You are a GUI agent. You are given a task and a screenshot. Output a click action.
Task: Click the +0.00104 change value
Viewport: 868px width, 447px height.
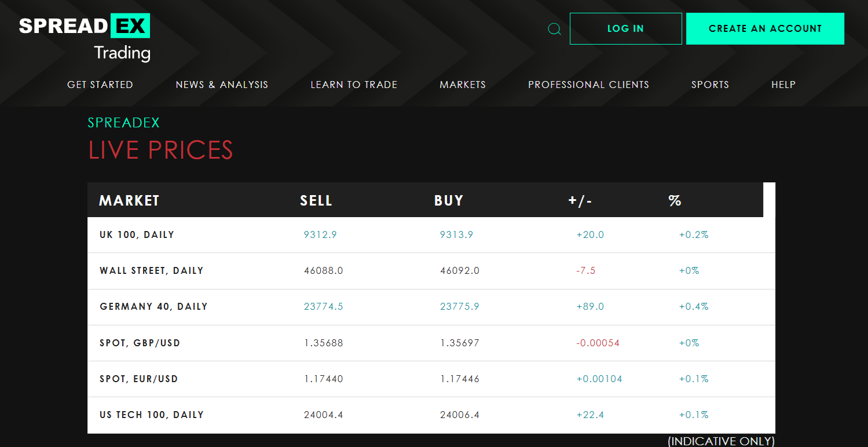pos(599,379)
